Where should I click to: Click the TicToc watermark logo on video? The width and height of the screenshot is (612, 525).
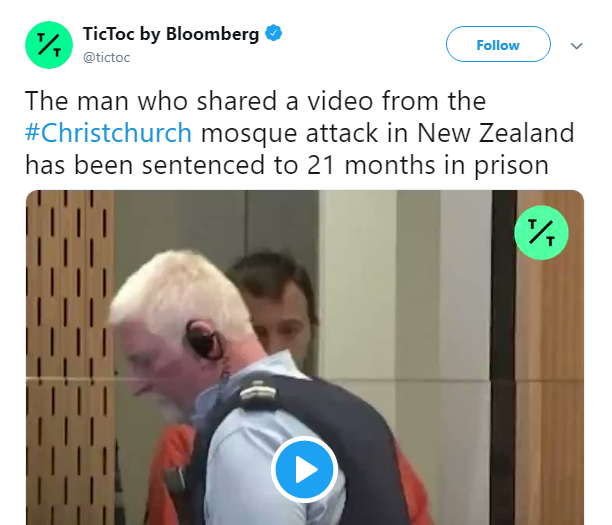tap(541, 233)
